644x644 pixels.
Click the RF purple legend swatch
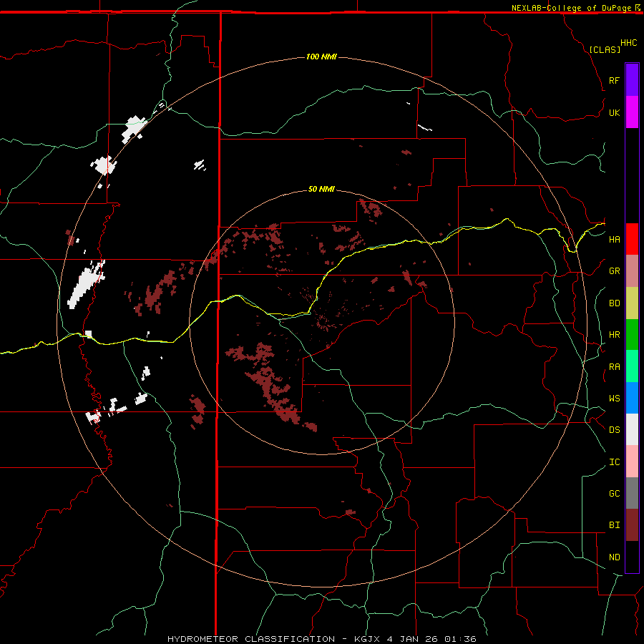632,80
